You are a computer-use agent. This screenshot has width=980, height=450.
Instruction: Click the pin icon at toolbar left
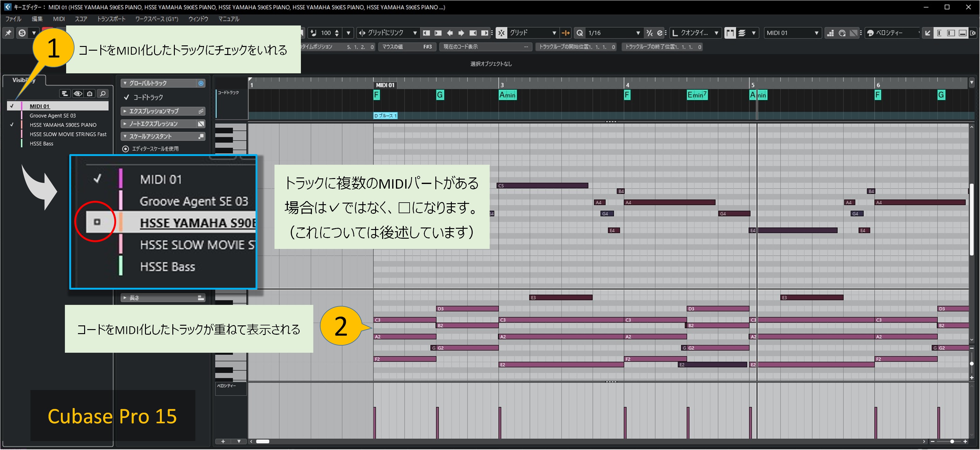(8, 33)
